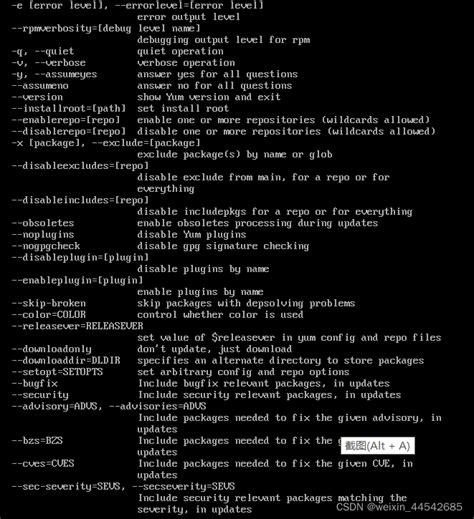Click the --installroot=[path] option text

69,108
